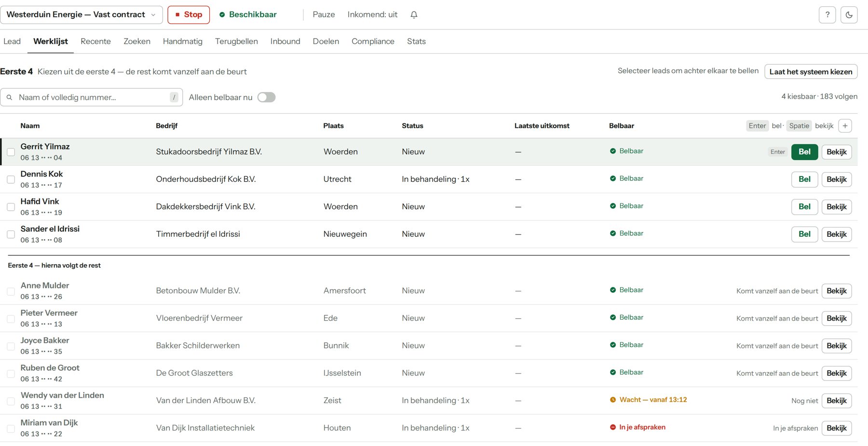Open the Handmatig tab
868x446 pixels.
(183, 41)
